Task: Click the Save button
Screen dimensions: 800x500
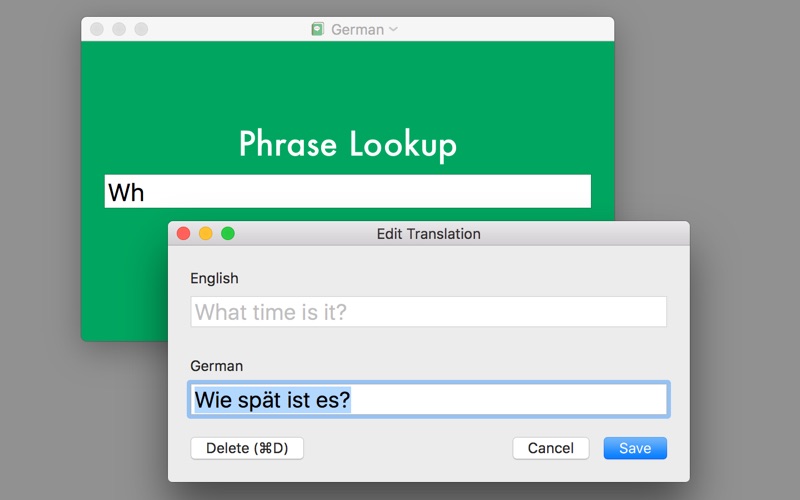Action: point(635,448)
